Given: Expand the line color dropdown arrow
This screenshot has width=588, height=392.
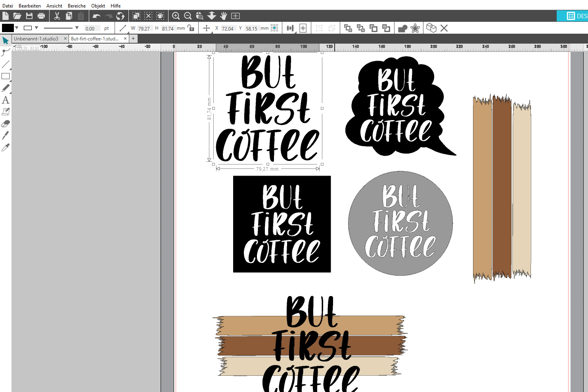Looking at the screenshot, I should coord(36,28).
